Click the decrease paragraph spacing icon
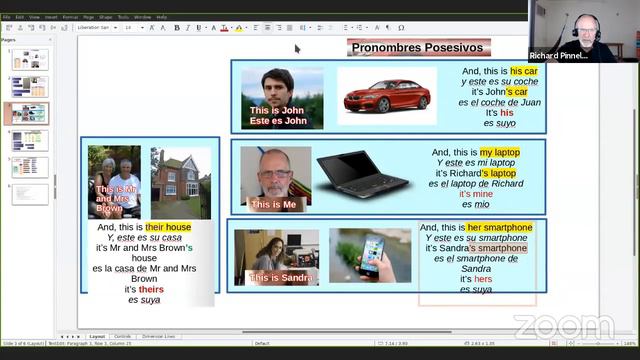The image size is (640, 360). point(331,28)
